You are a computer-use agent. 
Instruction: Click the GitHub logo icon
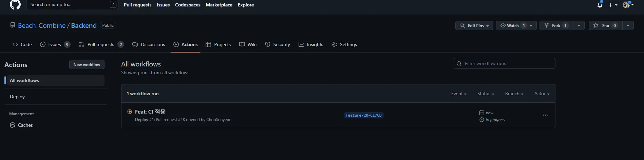15,4
